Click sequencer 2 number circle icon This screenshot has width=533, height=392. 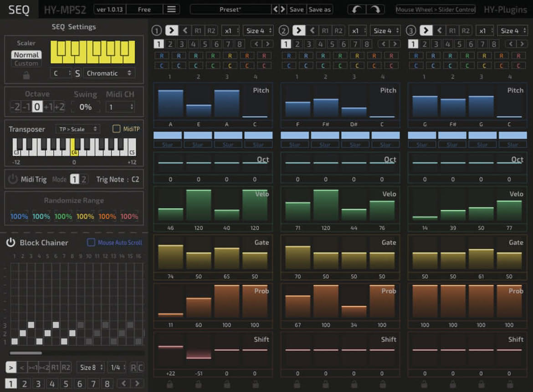(x=283, y=31)
